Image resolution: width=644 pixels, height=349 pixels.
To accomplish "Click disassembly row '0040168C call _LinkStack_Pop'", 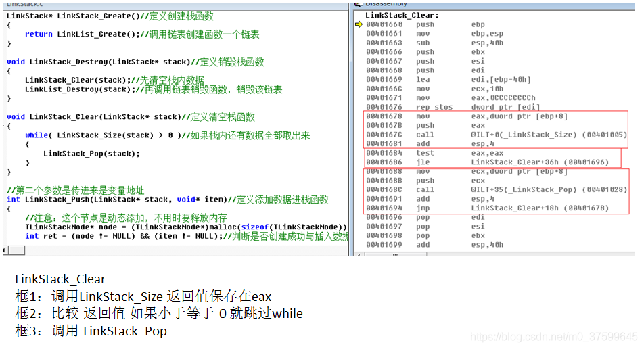I will [497, 189].
